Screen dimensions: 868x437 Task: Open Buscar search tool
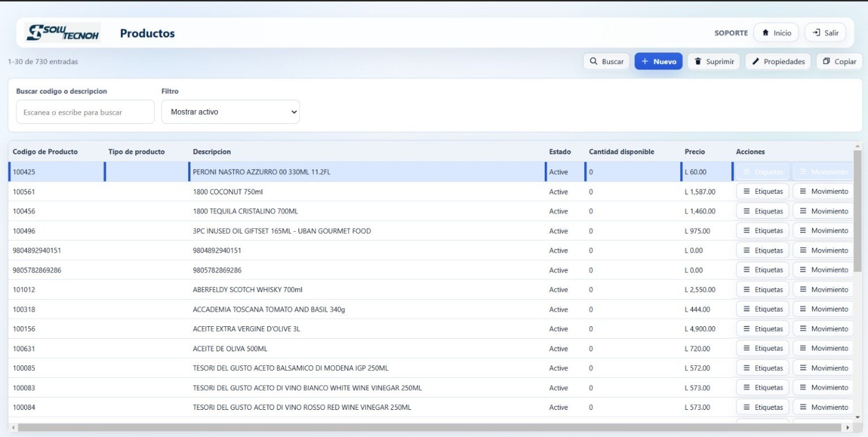(x=606, y=61)
